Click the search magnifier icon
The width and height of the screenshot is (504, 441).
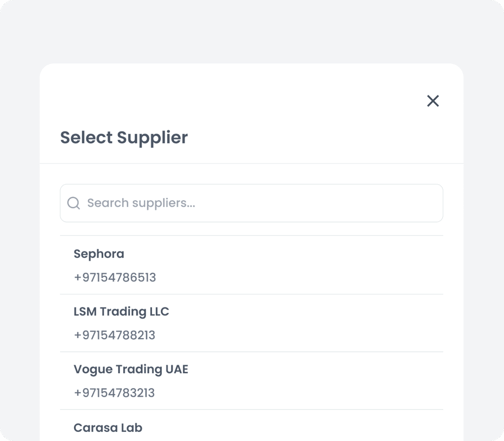pyautogui.click(x=74, y=203)
